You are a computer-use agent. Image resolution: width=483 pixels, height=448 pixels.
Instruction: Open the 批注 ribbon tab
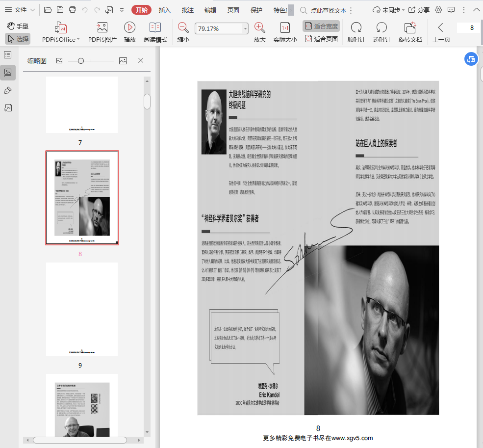[187, 10]
